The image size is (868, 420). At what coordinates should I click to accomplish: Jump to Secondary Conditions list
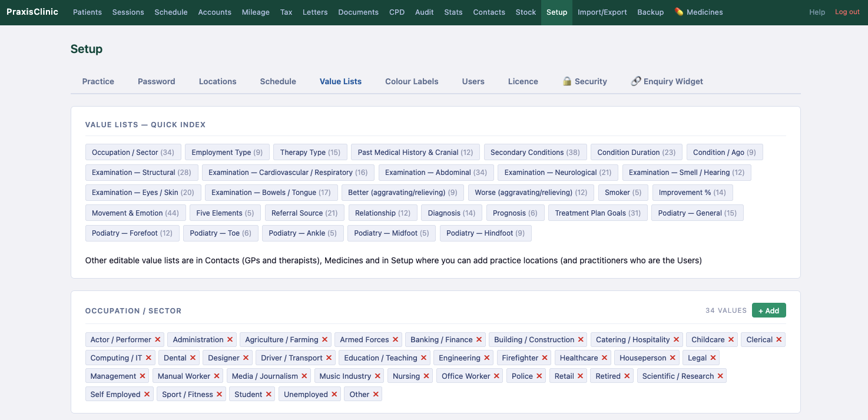[x=535, y=152]
